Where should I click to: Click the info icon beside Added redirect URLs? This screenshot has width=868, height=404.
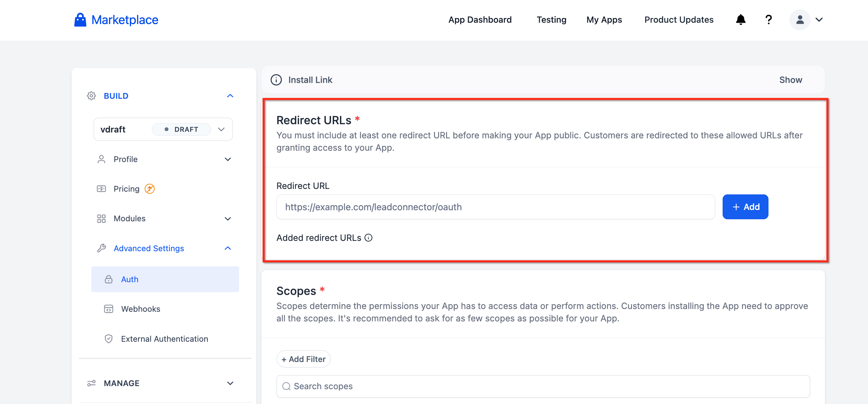click(x=369, y=238)
